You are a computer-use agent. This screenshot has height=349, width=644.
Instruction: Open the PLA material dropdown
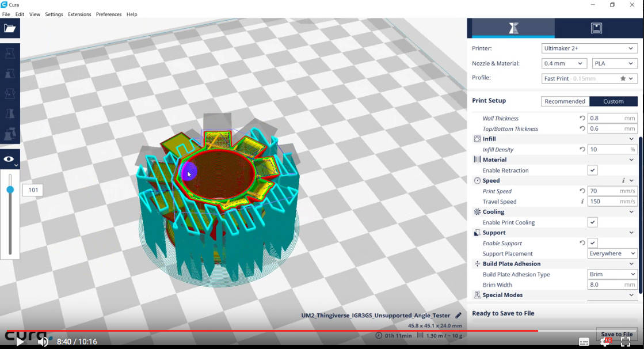[x=615, y=63]
